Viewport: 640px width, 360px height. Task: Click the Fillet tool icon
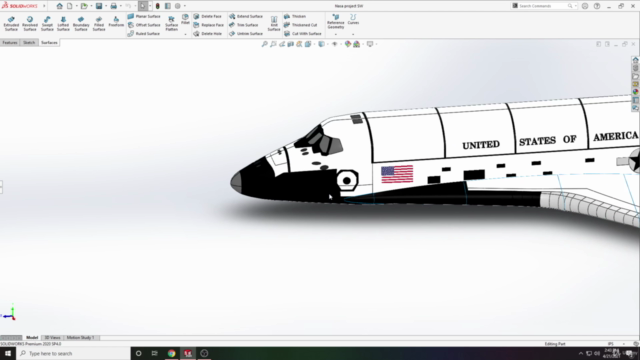pyautogui.click(x=185, y=19)
